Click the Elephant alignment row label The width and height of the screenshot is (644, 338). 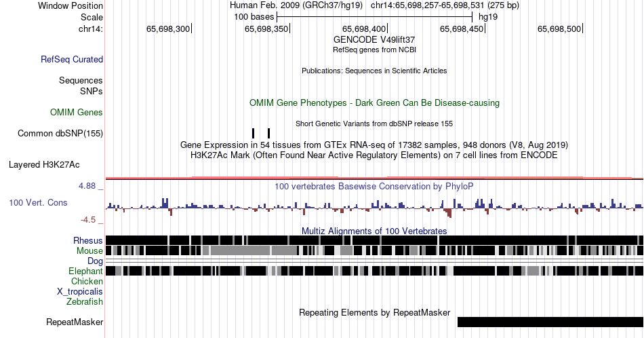86,271
